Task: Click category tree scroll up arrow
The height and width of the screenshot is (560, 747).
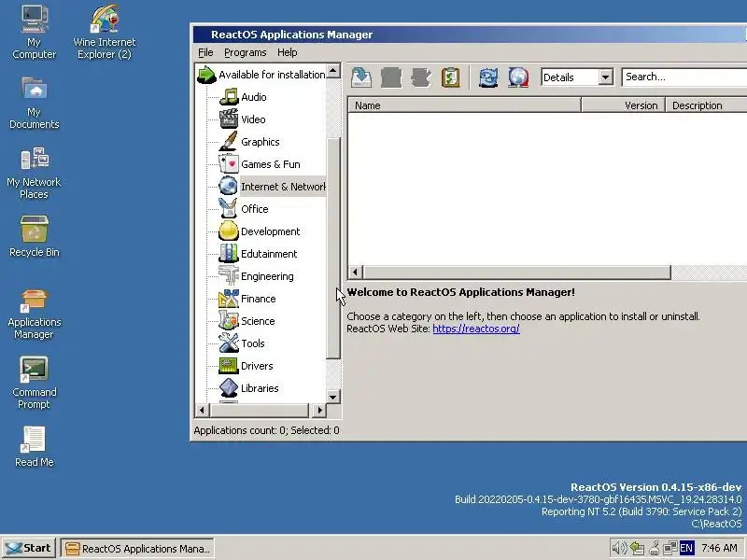Action: click(x=333, y=71)
